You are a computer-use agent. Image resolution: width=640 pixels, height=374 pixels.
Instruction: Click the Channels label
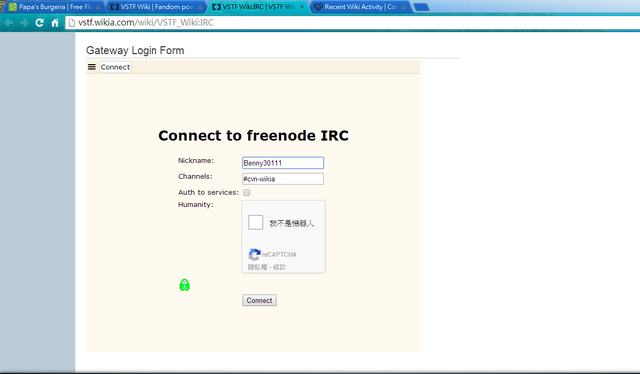[x=195, y=176]
